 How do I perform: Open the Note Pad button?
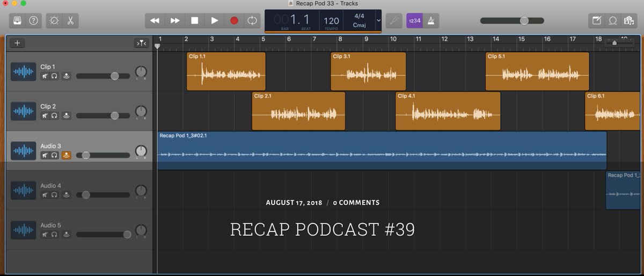point(596,20)
